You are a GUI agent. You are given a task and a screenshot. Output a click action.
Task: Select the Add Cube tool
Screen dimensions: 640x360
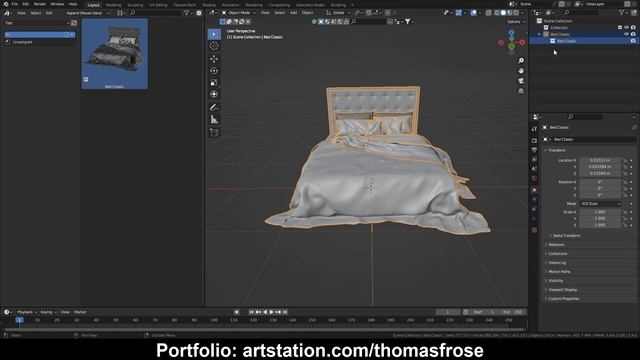pos(214,132)
